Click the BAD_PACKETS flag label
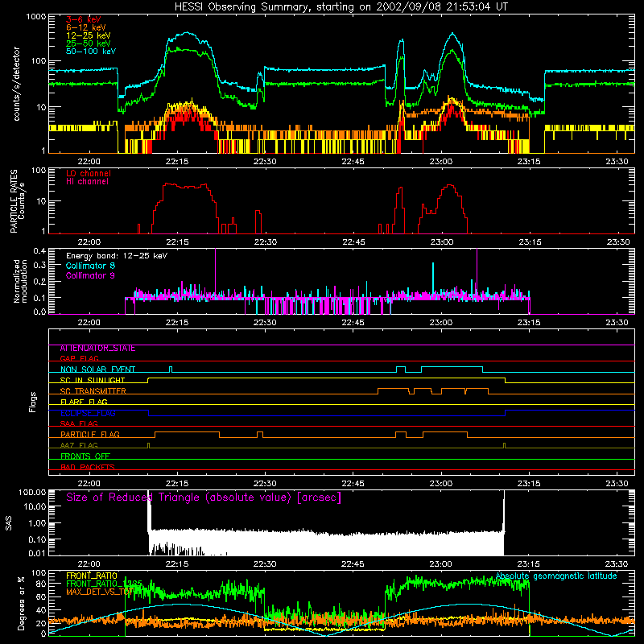Image resolution: width=644 pixels, height=644 pixels. [x=88, y=467]
